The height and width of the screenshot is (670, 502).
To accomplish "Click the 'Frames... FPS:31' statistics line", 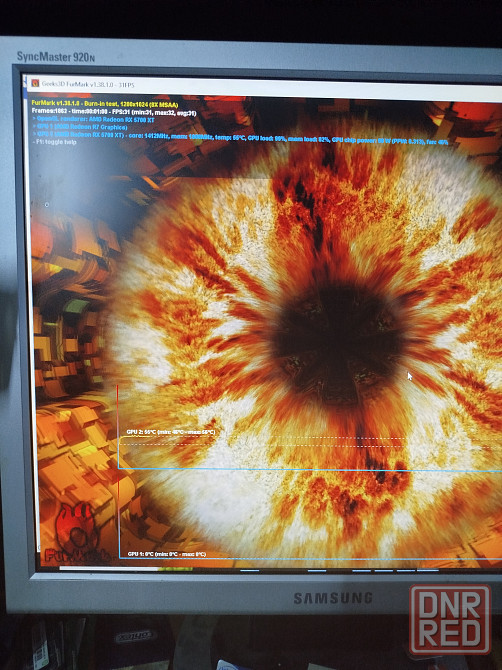I will click(x=114, y=112).
